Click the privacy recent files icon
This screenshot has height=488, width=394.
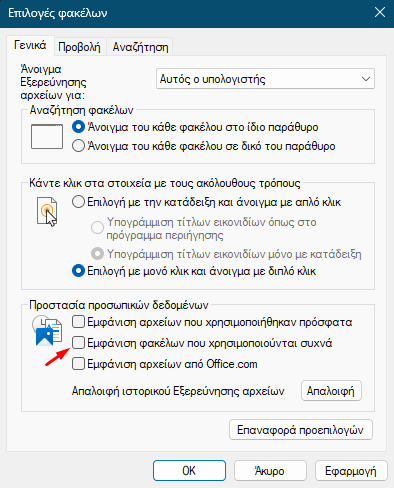pyautogui.click(x=47, y=330)
